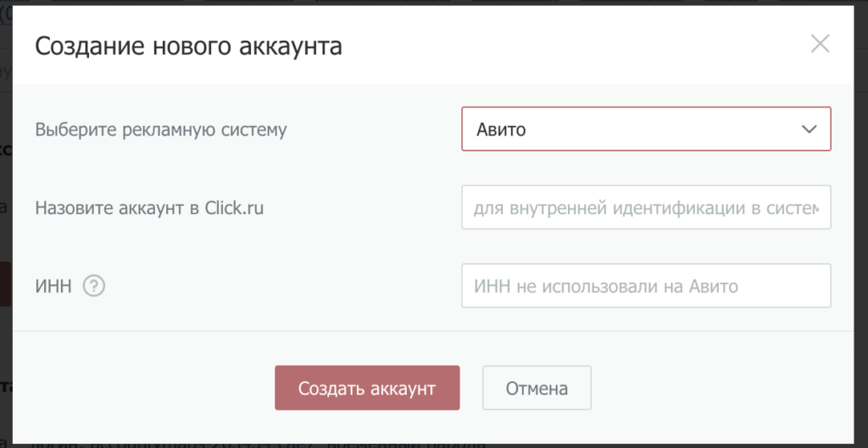Expand the advertising system chevron arrow

(808, 129)
